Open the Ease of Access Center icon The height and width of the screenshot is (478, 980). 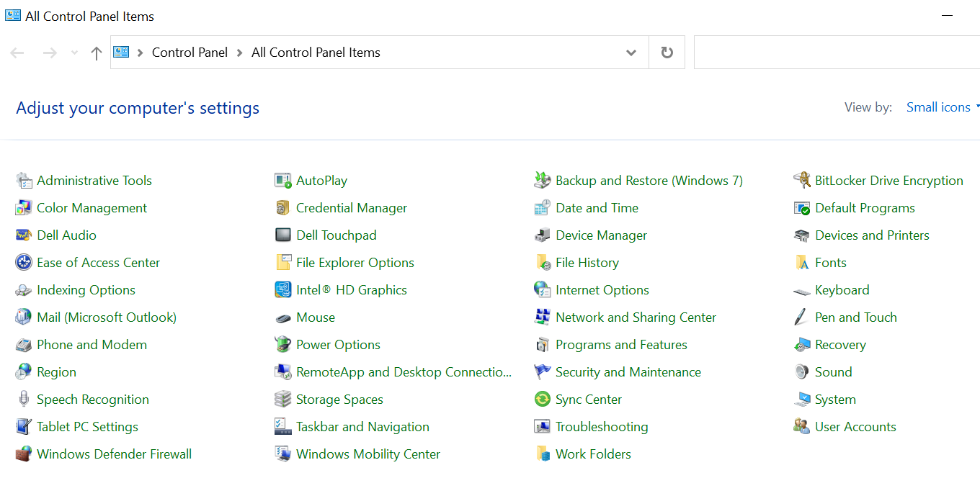pyautogui.click(x=24, y=263)
